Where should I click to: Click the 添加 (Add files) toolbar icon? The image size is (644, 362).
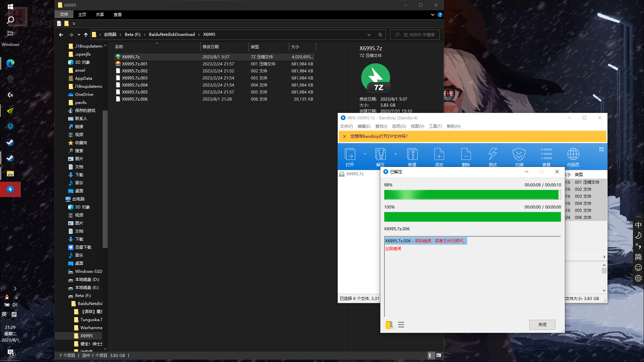click(439, 155)
